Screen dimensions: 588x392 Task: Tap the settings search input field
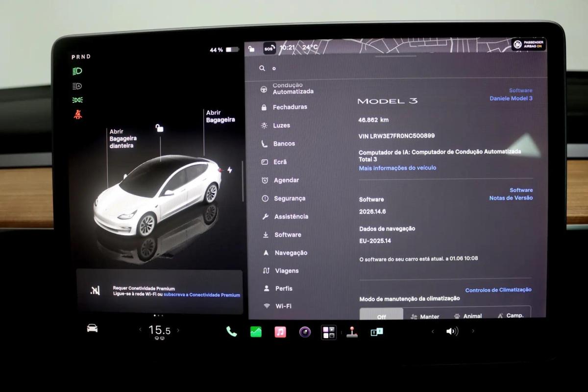tap(396, 69)
